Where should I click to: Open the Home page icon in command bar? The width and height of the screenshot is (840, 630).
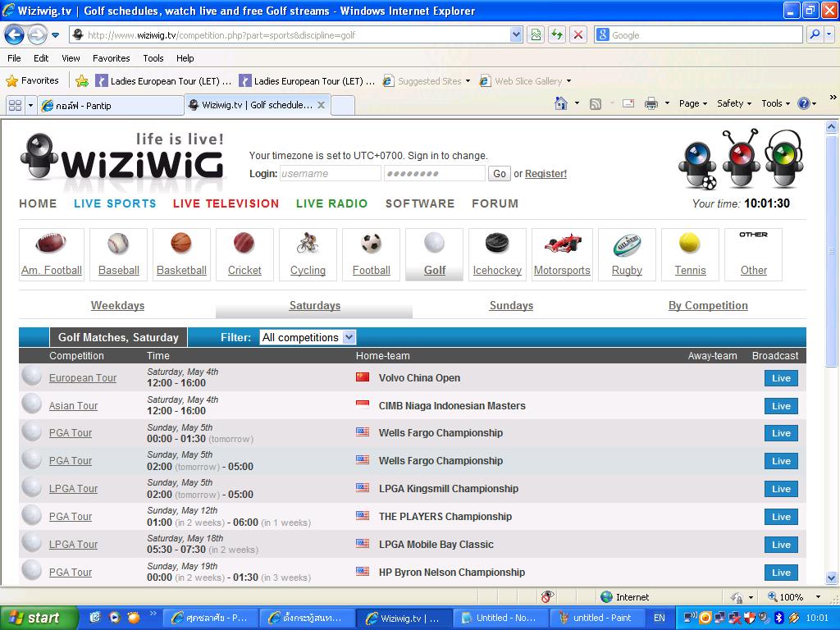click(561, 103)
